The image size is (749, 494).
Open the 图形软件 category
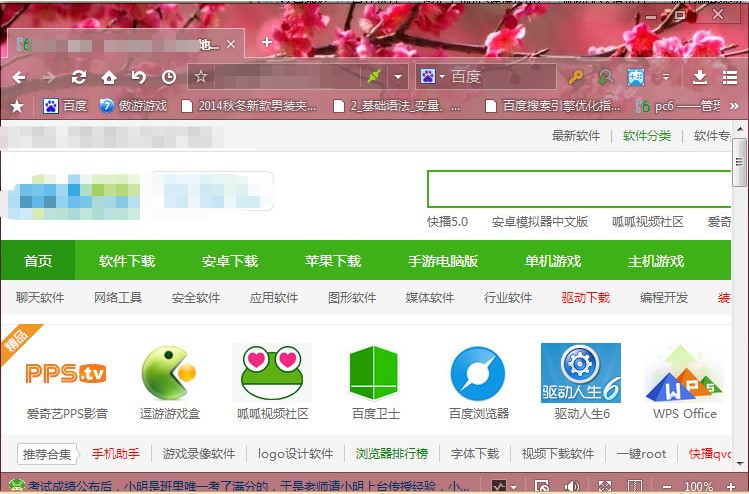[x=352, y=298]
